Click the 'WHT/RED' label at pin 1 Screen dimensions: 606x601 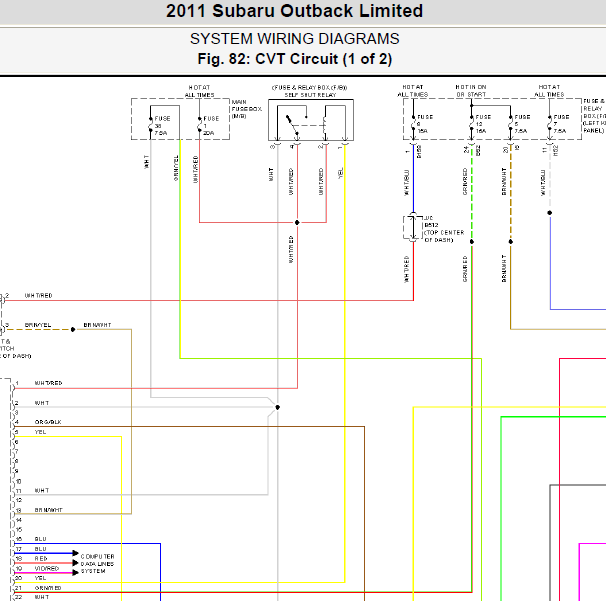(x=48, y=383)
